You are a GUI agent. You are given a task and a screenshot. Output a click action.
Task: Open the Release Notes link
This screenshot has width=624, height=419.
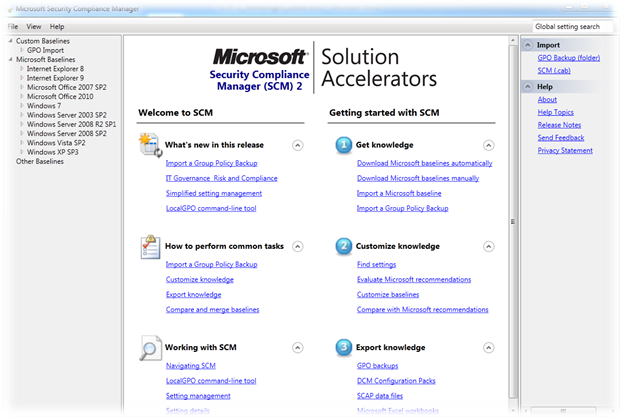click(559, 125)
